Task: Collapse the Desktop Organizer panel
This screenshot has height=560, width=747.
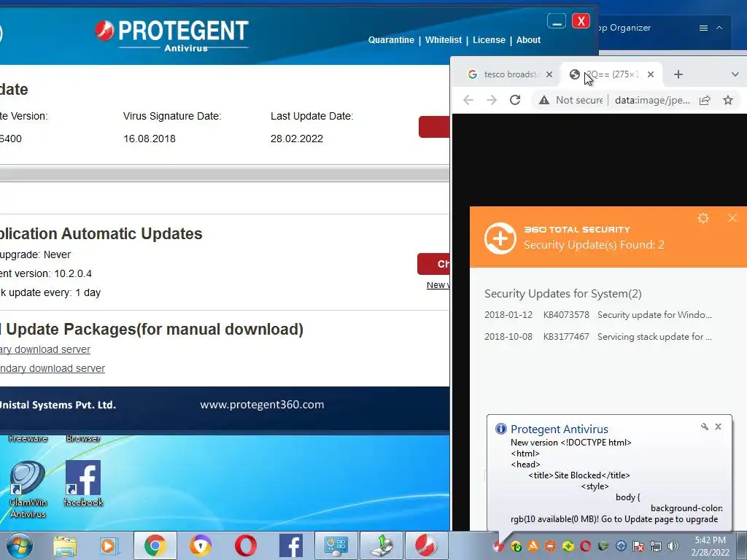Action: 719,28
